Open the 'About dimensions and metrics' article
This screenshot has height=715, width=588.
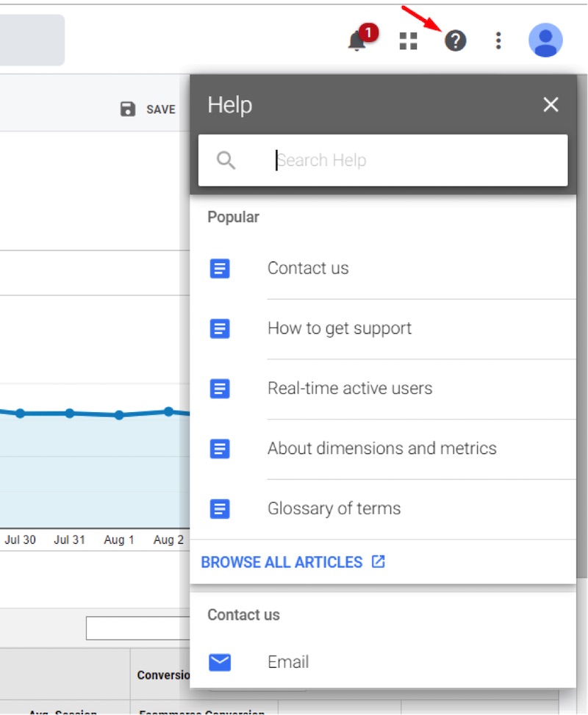pos(382,448)
